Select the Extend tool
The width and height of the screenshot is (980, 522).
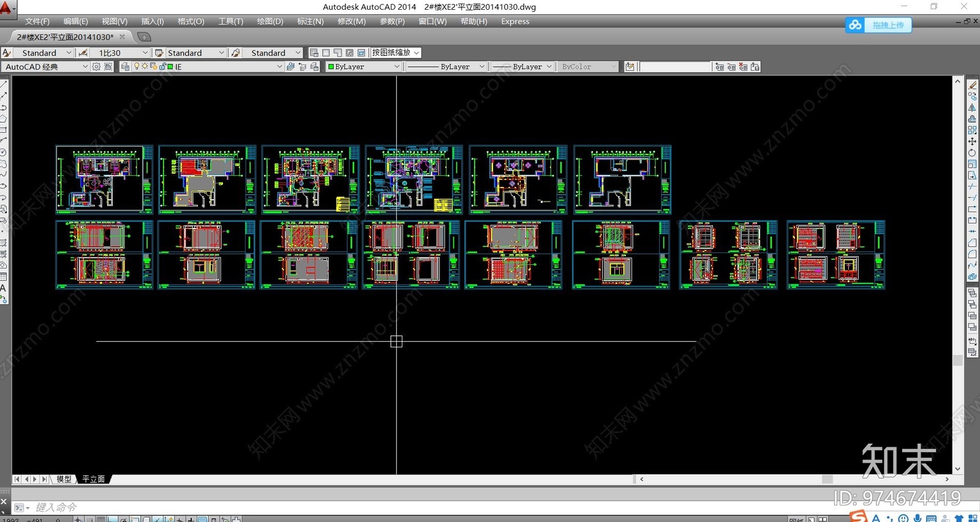click(972, 198)
